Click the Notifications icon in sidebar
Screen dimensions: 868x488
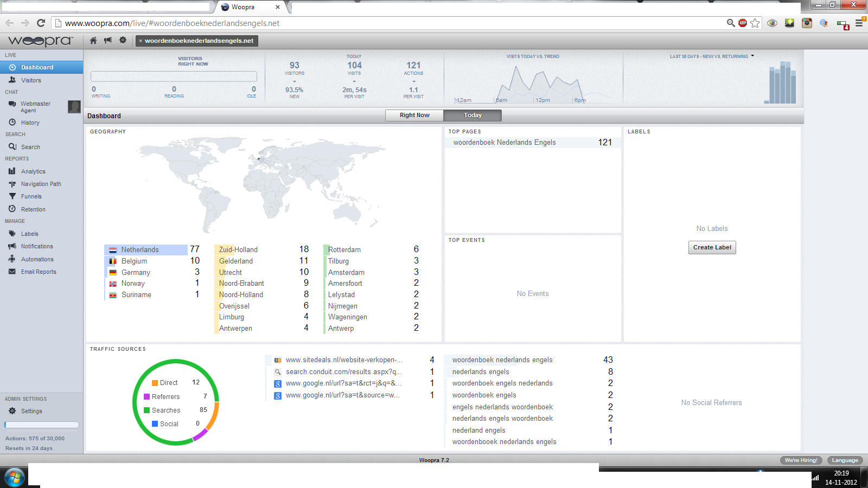[12, 246]
